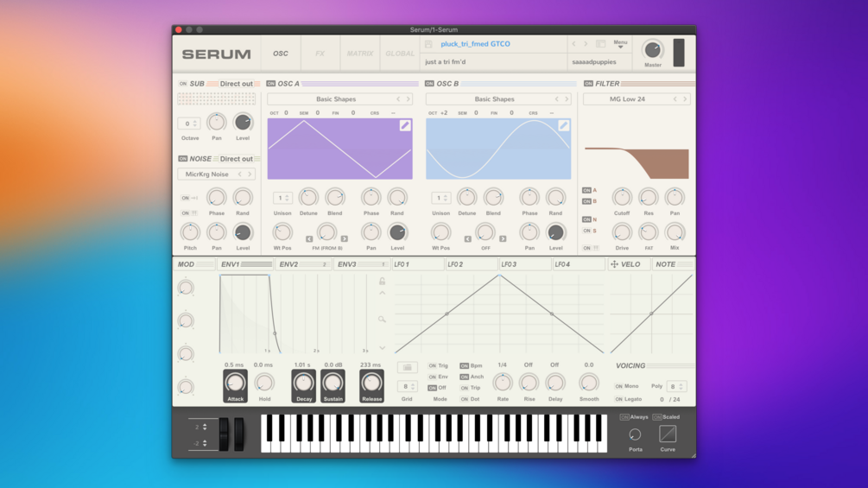Click the envelope down chevron icon

click(383, 347)
